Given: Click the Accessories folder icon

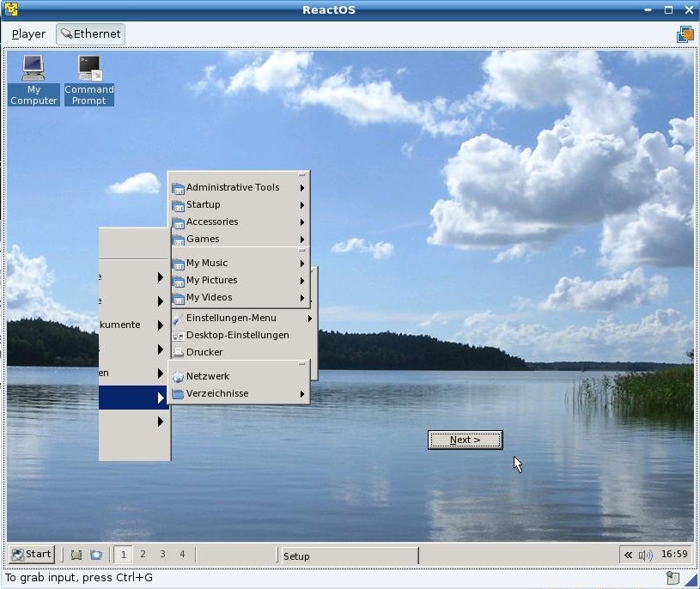Looking at the screenshot, I should pos(178,223).
